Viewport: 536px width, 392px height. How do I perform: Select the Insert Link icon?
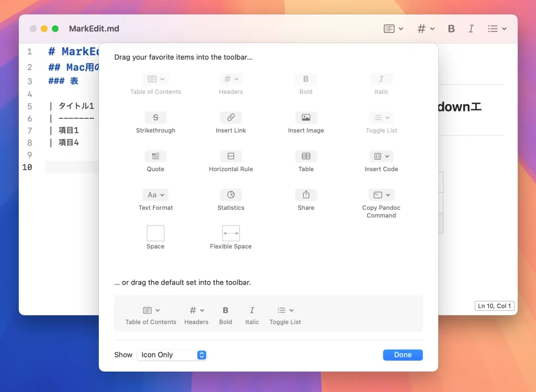(x=231, y=118)
